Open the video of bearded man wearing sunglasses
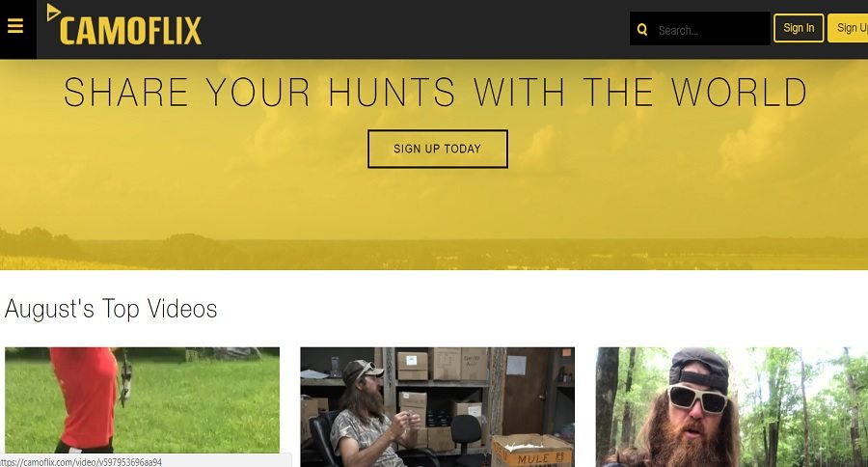 tap(732, 406)
